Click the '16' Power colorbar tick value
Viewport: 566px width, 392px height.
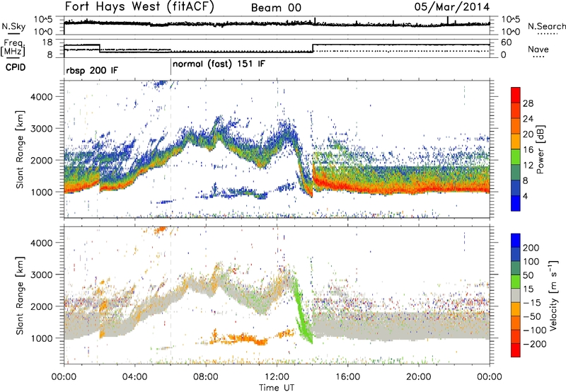[528, 150]
